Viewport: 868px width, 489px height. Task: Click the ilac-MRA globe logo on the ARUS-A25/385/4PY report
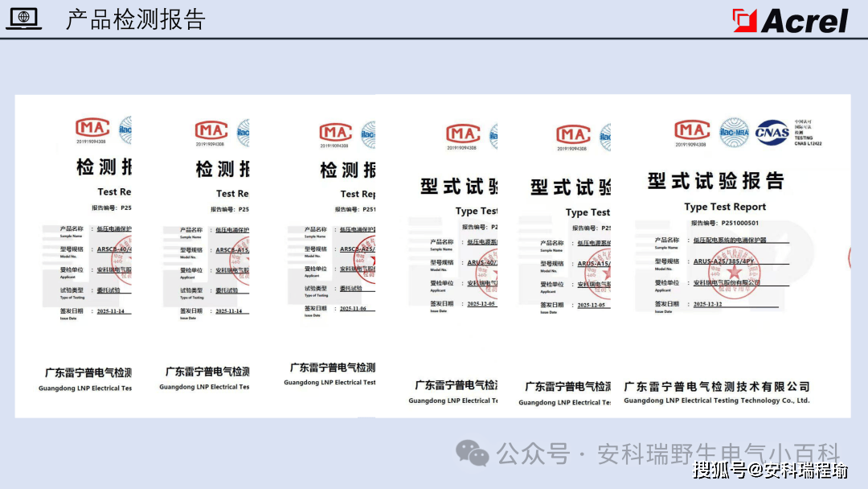point(734,133)
